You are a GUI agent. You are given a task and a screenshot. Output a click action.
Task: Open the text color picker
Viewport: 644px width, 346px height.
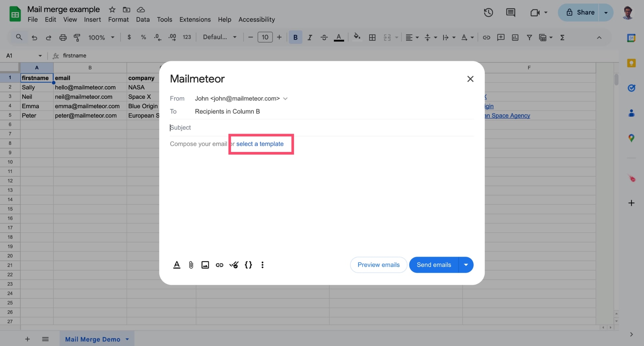tap(338, 37)
